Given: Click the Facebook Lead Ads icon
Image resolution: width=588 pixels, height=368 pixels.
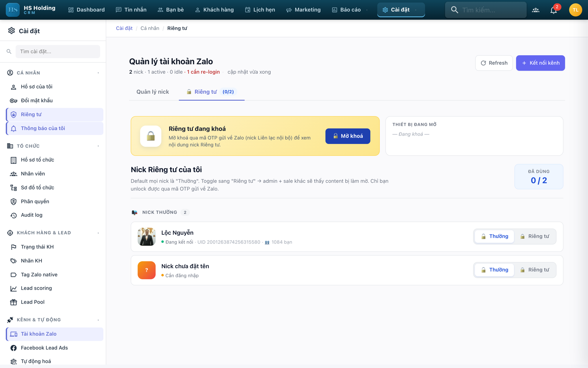Looking at the screenshot, I should pyautogui.click(x=14, y=348).
